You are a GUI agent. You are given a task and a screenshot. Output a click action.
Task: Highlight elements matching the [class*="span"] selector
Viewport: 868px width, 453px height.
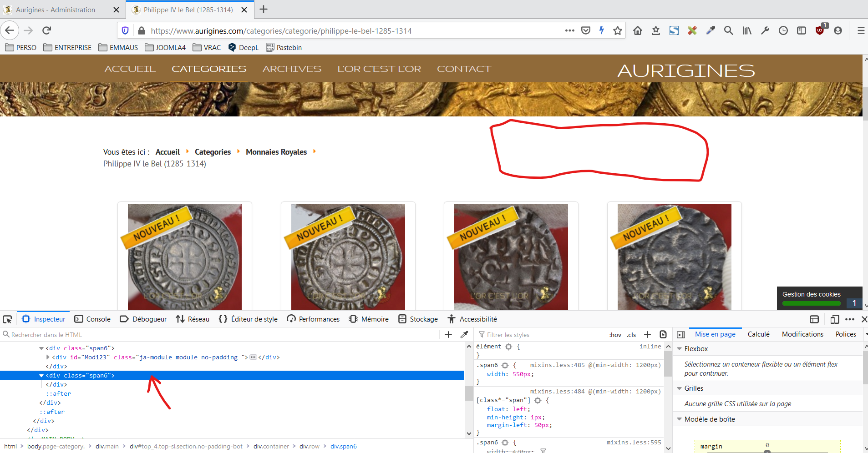[538, 400]
